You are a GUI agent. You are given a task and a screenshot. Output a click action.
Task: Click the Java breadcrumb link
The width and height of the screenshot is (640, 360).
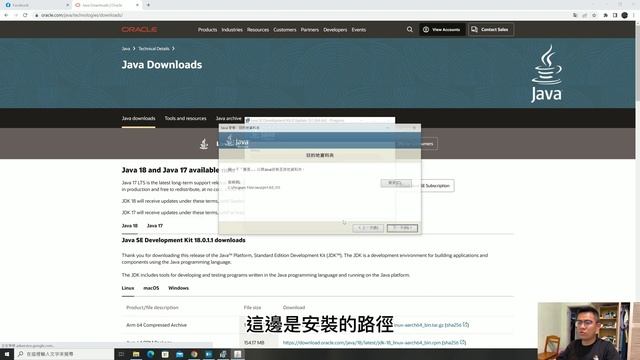pos(126,49)
